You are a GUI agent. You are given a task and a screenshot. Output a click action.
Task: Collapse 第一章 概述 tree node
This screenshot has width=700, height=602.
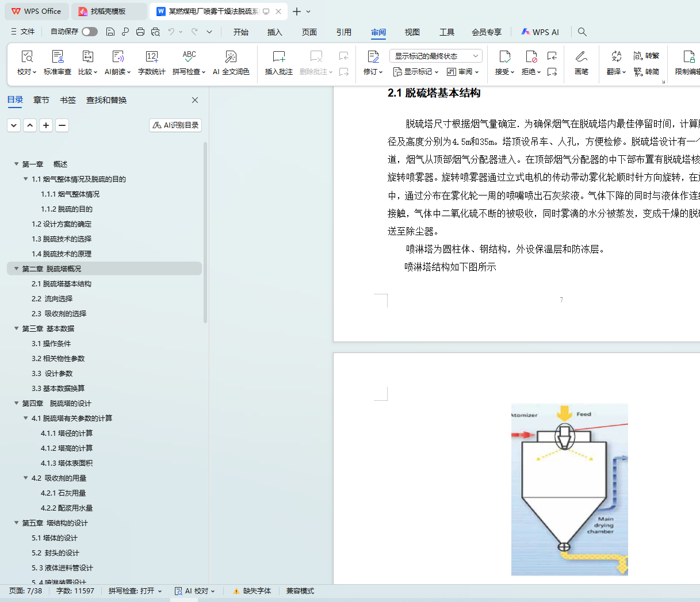17,164
